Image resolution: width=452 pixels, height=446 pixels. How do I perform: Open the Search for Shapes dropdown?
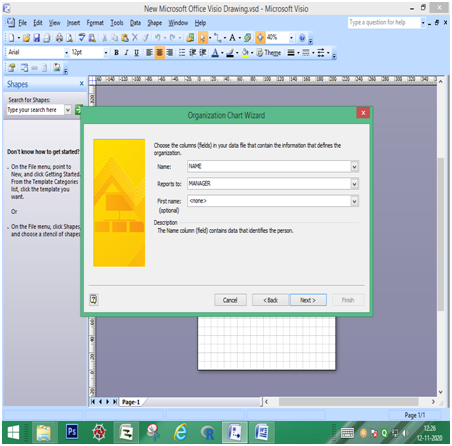68,110
